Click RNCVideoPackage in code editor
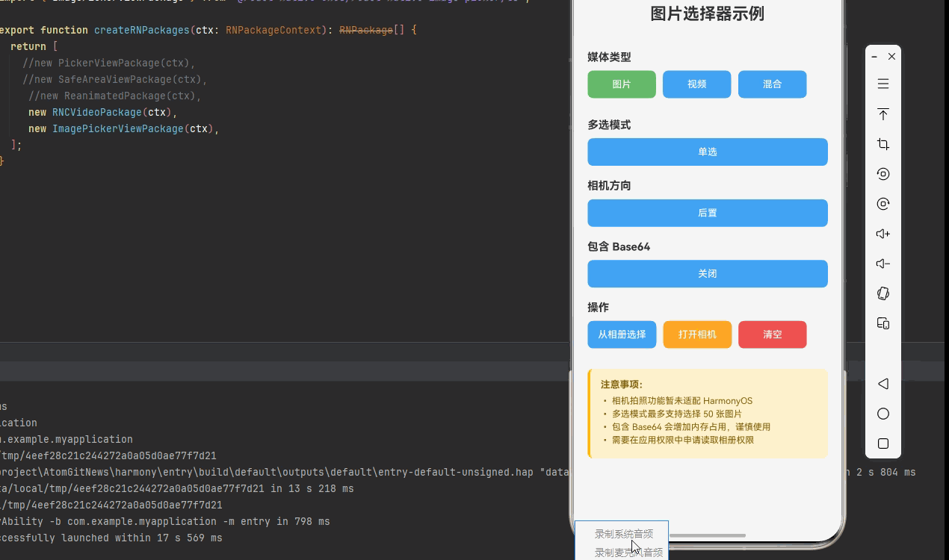 pyautogui.click(x=97, y=112)
